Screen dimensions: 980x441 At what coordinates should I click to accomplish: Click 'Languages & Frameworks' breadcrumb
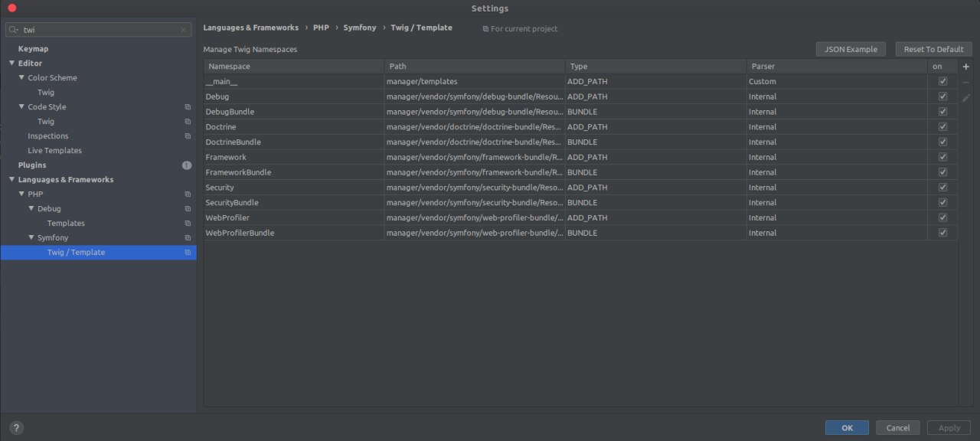[251, 28]
